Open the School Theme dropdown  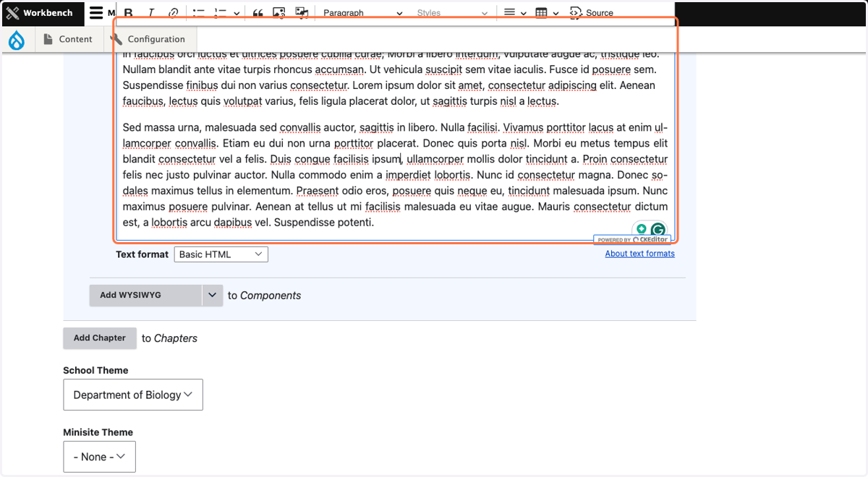(133, 395)
